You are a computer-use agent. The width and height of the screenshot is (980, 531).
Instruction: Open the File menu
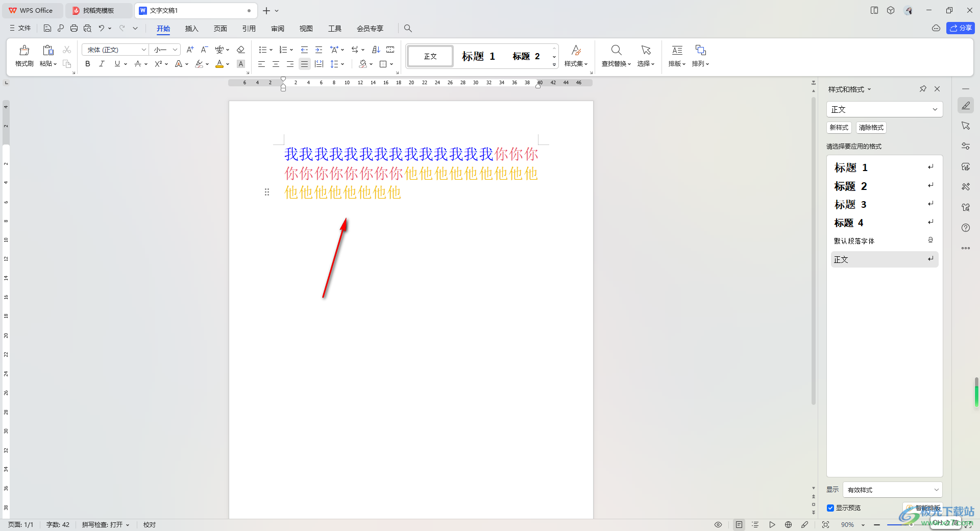pos(20,28)
